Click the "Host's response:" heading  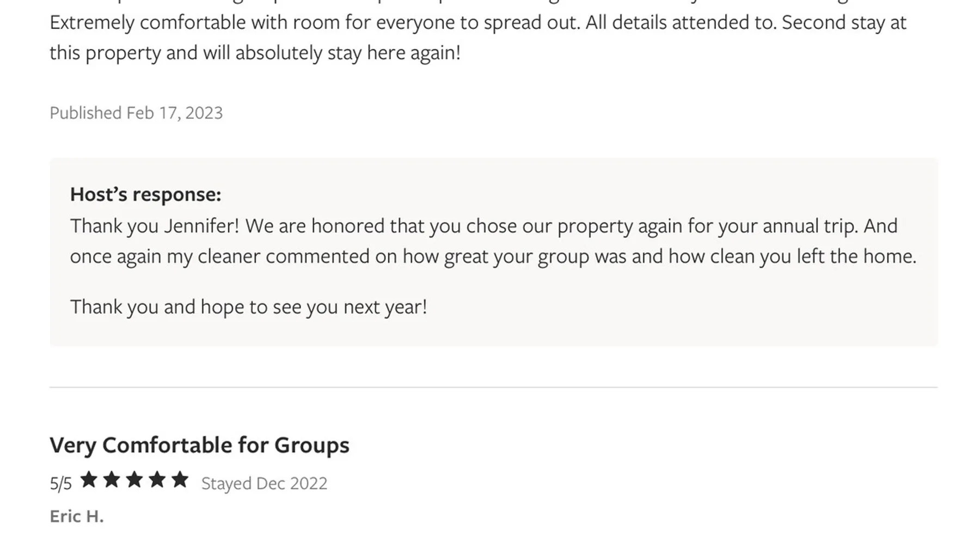tap(145, 194)
